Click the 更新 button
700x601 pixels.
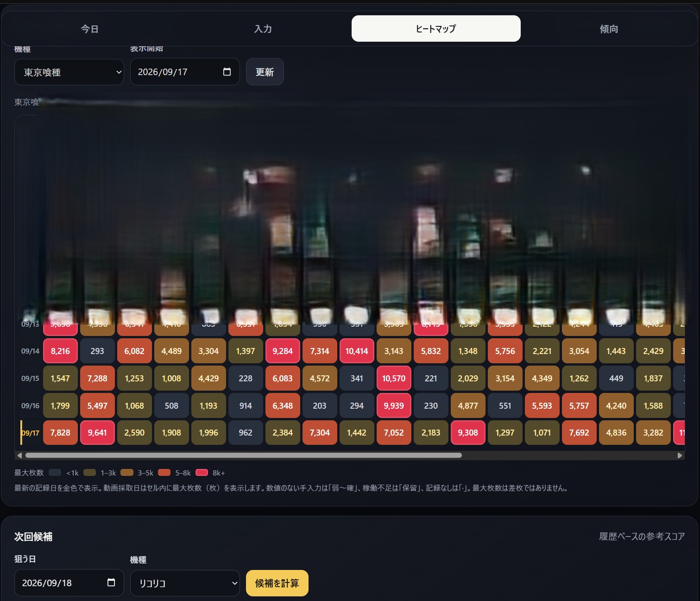pyautogui.click(x=265, y=72)
